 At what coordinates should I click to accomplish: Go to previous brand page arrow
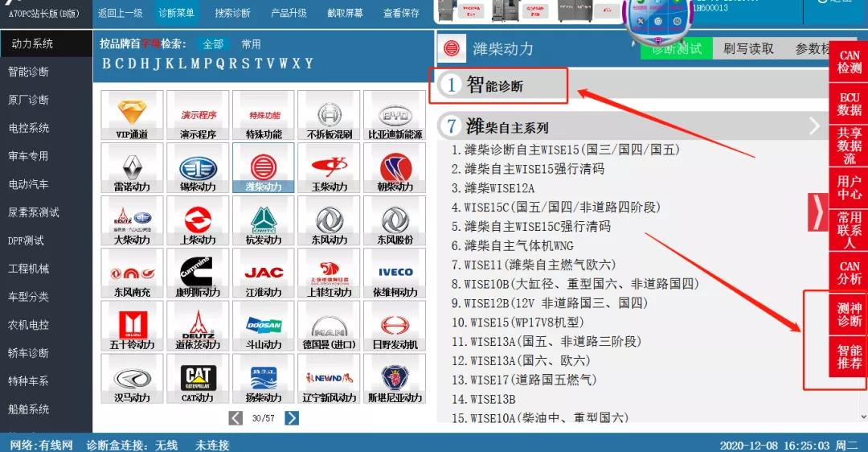point(235,417)
